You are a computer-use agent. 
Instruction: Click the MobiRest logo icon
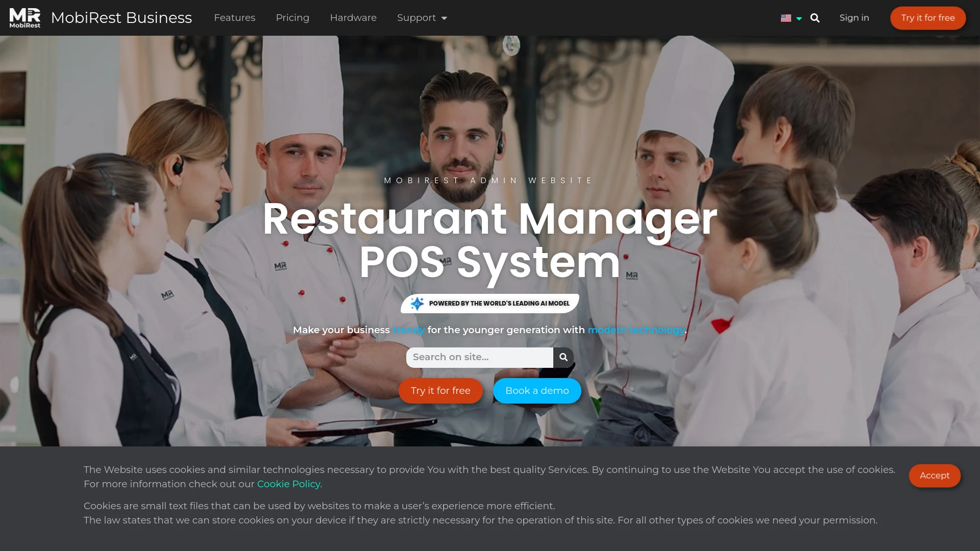click(x=24, y=17)
